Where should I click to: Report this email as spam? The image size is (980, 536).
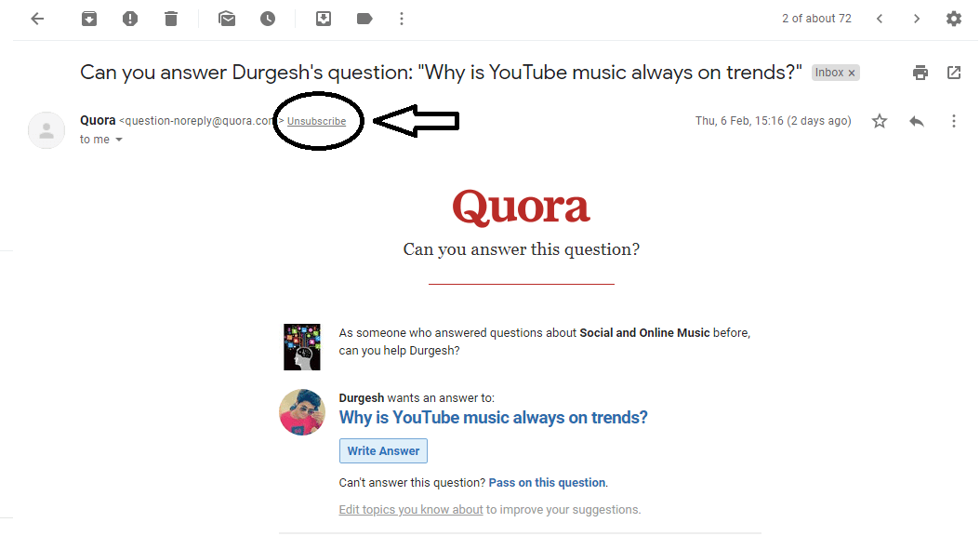coord(130,18)
